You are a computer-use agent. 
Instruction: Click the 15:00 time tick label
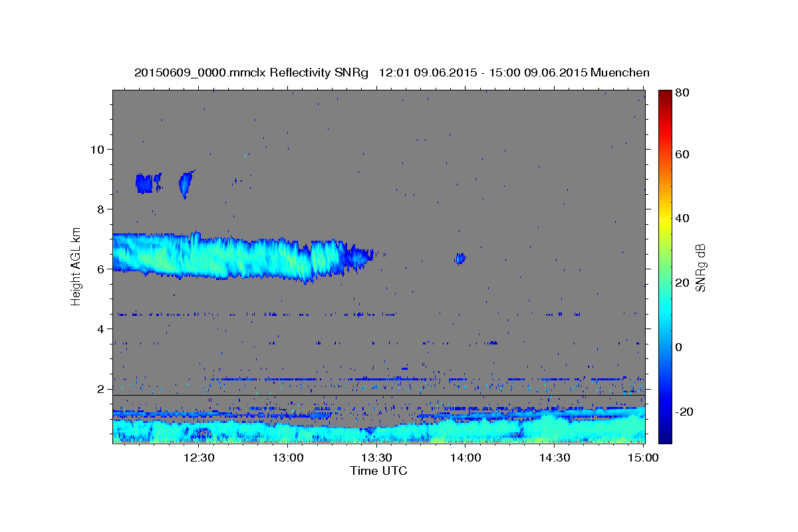tap(643, 458)
